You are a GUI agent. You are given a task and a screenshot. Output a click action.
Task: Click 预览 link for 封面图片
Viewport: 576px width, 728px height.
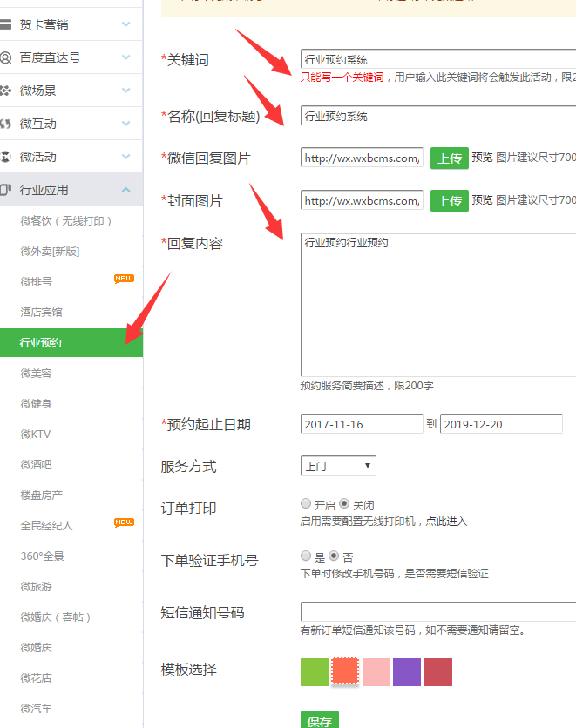click(482, 200)
